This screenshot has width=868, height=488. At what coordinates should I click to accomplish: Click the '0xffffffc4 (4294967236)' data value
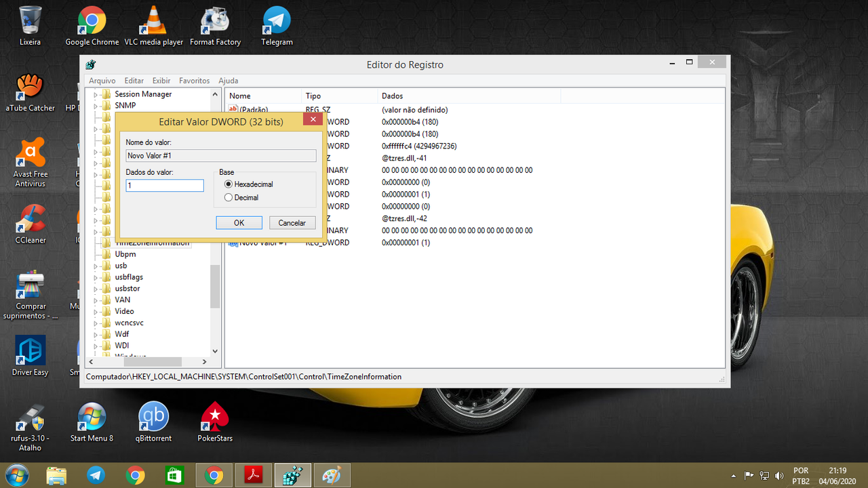419,146
